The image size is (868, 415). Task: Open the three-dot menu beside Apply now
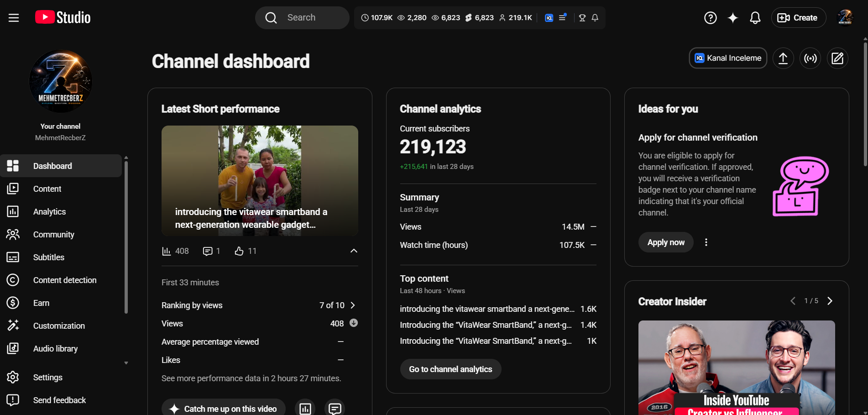pos(706,242)
